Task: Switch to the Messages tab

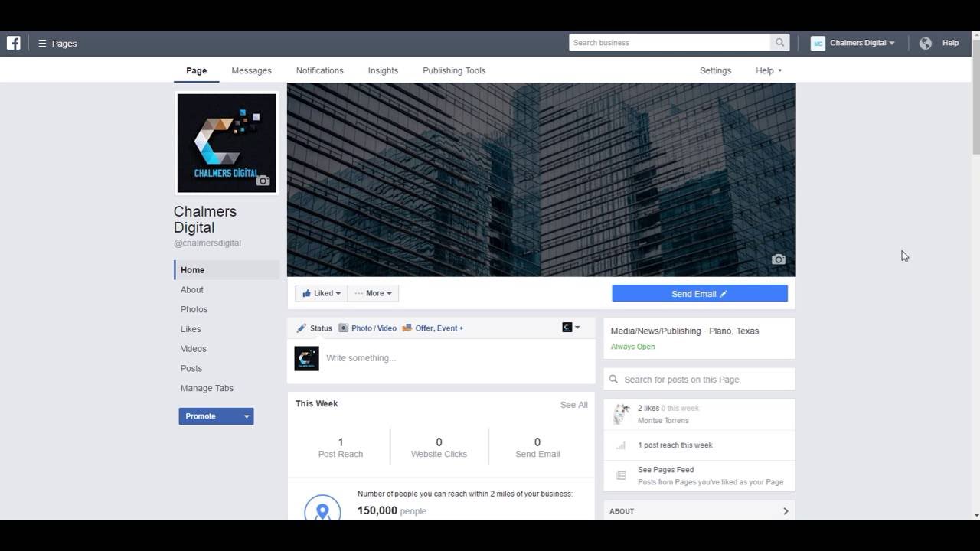Action: [x=251, y=70]
